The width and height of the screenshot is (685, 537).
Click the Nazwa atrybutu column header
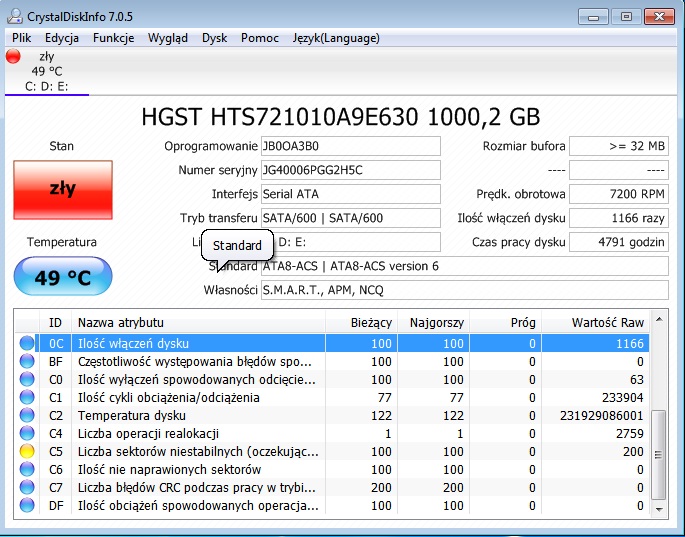tap(198, 322)
